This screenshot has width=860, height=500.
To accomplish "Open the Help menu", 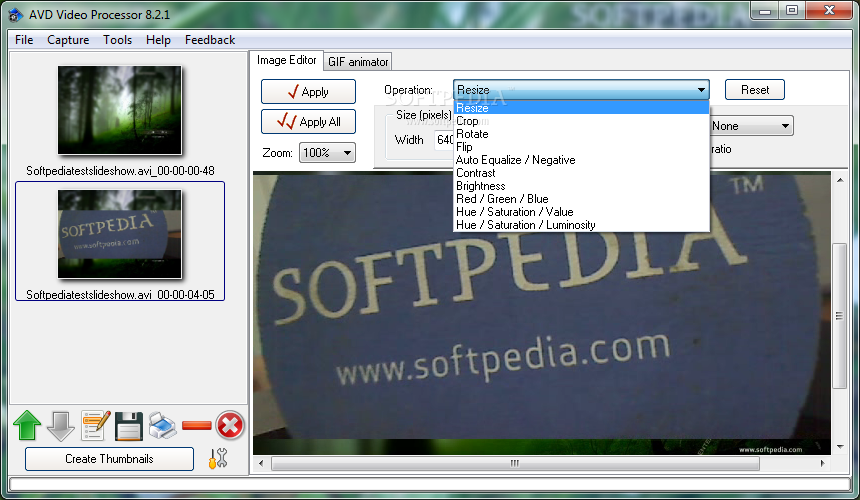I will (x=158, y=40).
